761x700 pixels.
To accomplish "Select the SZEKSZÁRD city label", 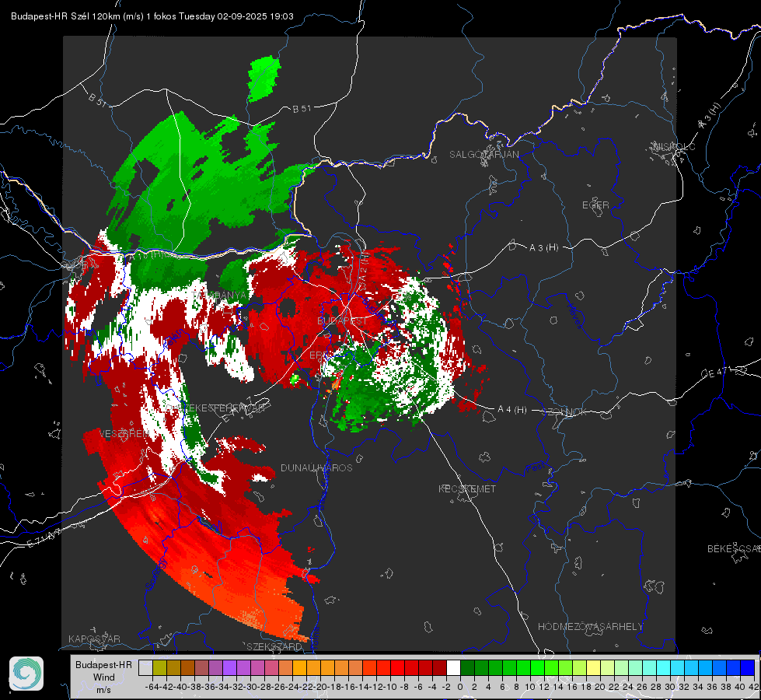I will 274,646.
